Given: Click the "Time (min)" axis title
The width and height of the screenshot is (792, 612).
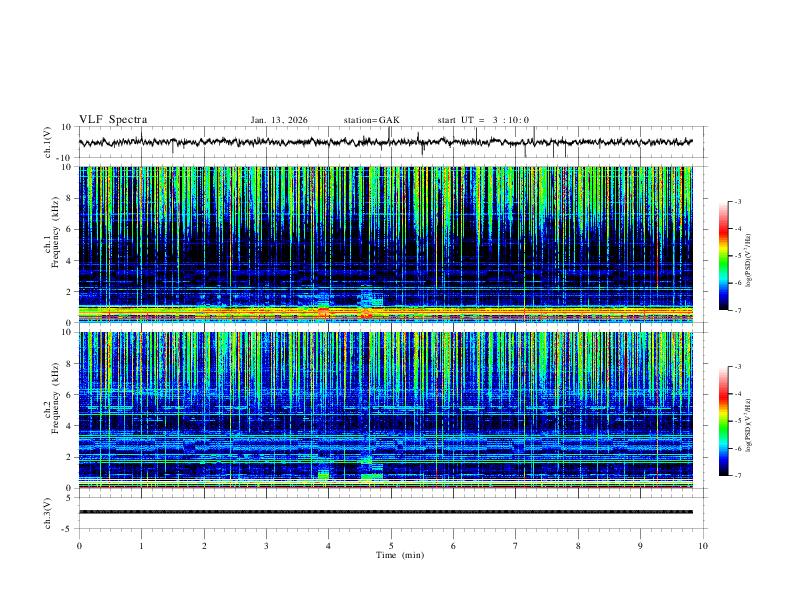Looking at the screenshot, I should (400, 555).
